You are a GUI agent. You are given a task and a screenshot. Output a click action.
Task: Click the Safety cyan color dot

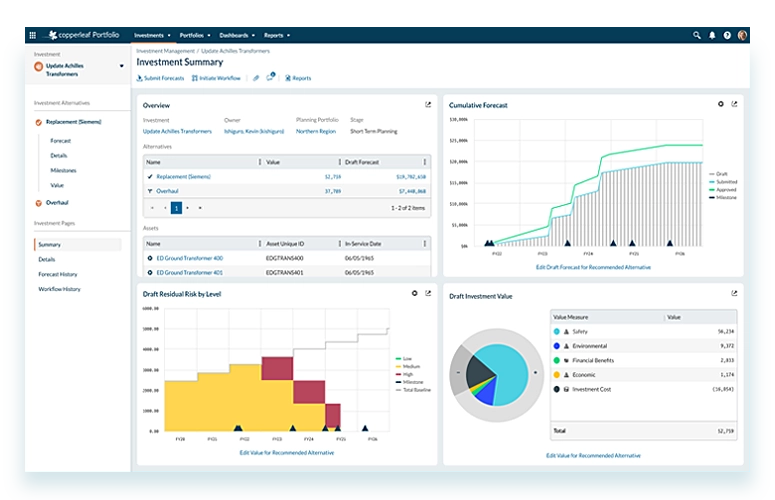[557, 332]
